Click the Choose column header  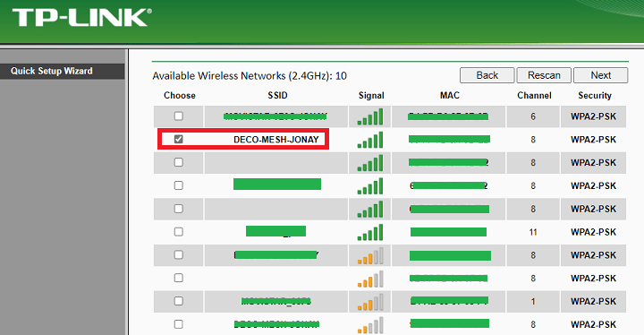tap(180, 95)
